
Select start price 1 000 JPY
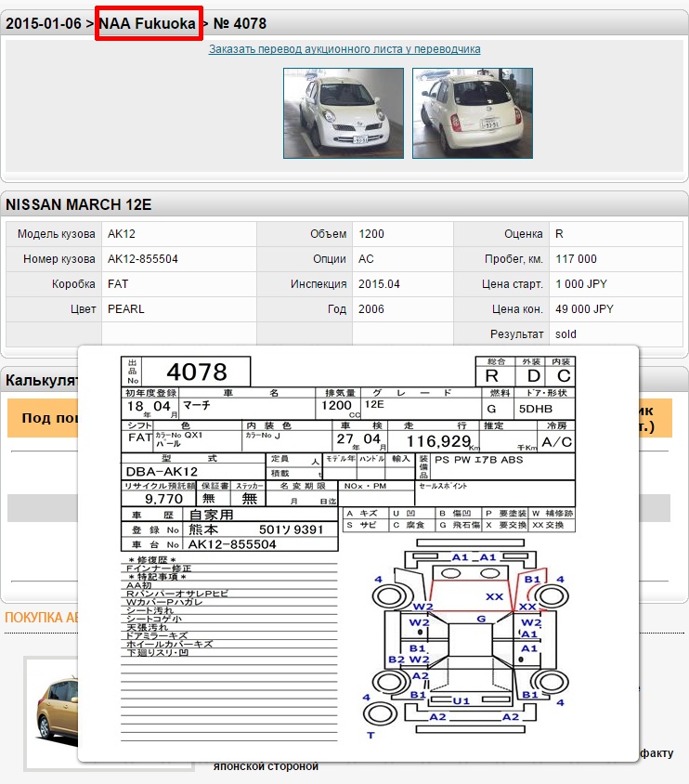[581, 284]
